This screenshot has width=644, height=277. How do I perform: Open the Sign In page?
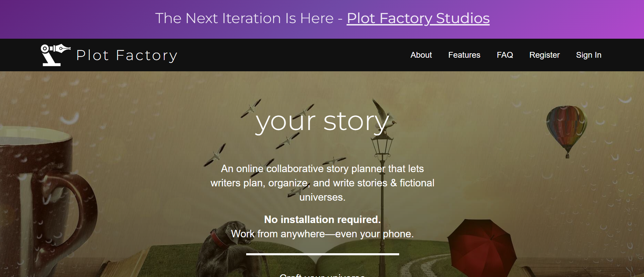pyautogui.click(x=589, y=55)
